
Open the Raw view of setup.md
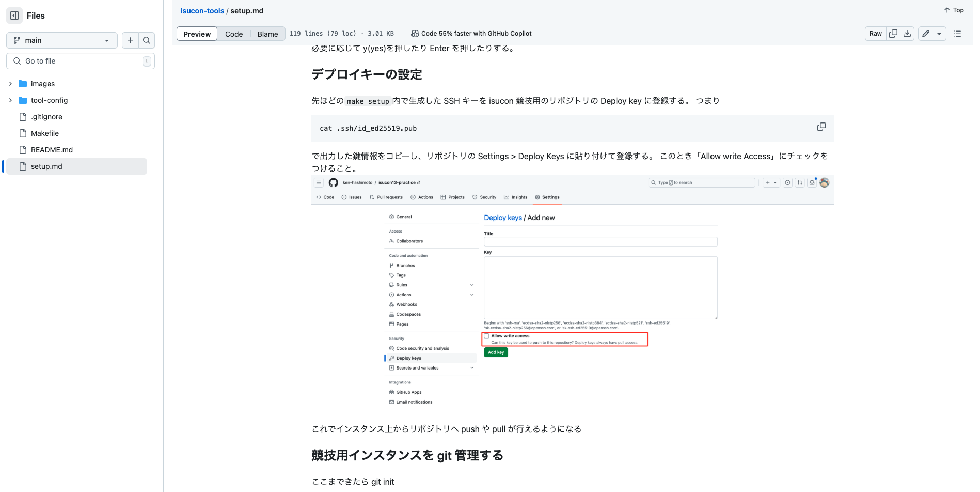(875, 33)
